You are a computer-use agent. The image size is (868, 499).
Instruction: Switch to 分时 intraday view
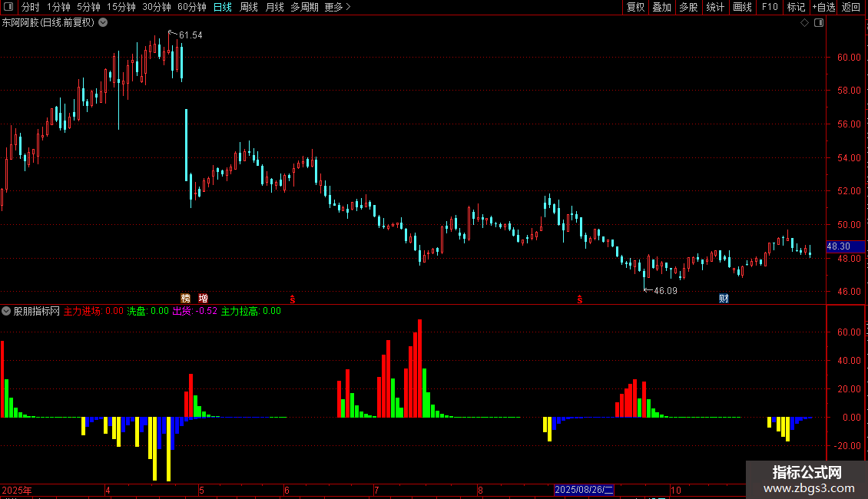(x=31, y=7)
